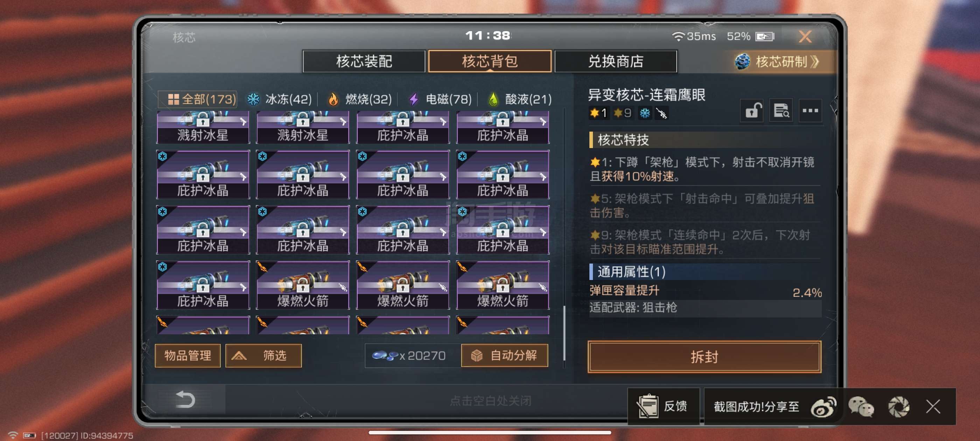980x441 pixels.
Task: Open the core details search icon
Action: coord(781,111)
